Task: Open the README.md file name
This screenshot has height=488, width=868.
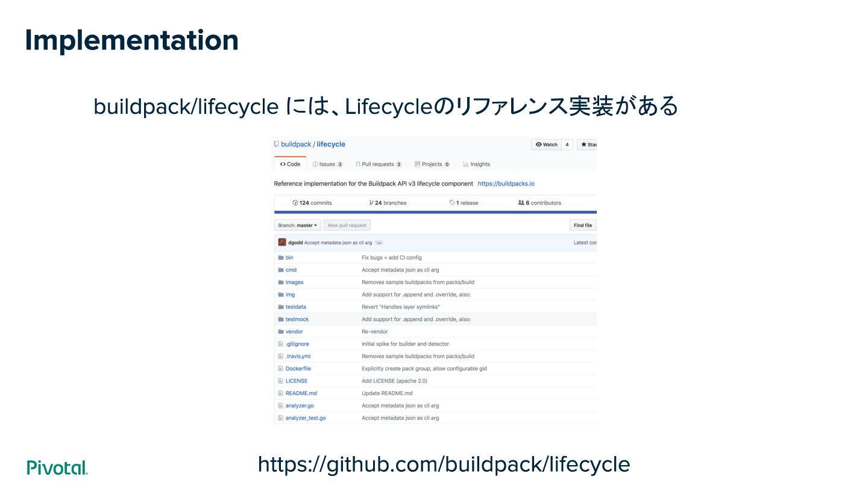Action: pyautogui.click(x=301, y=393)
